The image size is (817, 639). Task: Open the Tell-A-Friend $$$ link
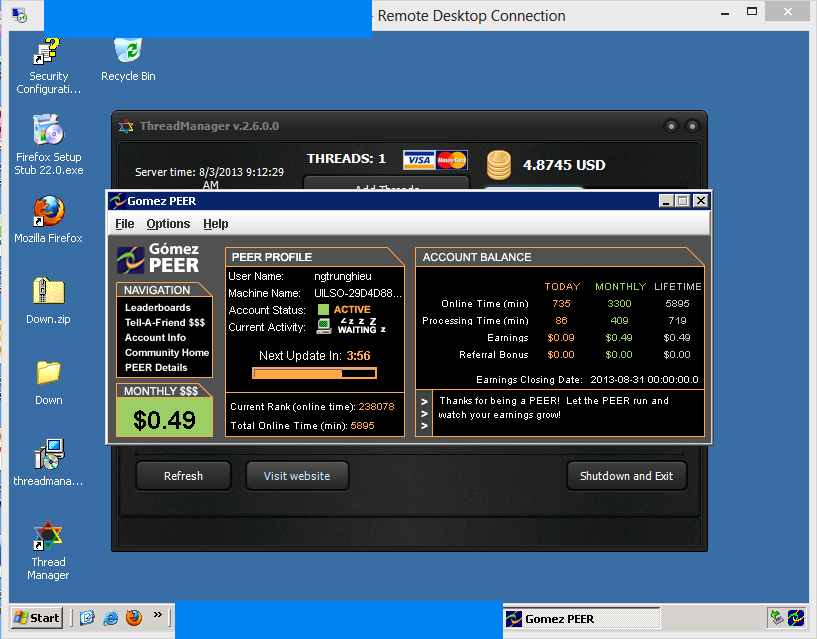coord(165,323)
